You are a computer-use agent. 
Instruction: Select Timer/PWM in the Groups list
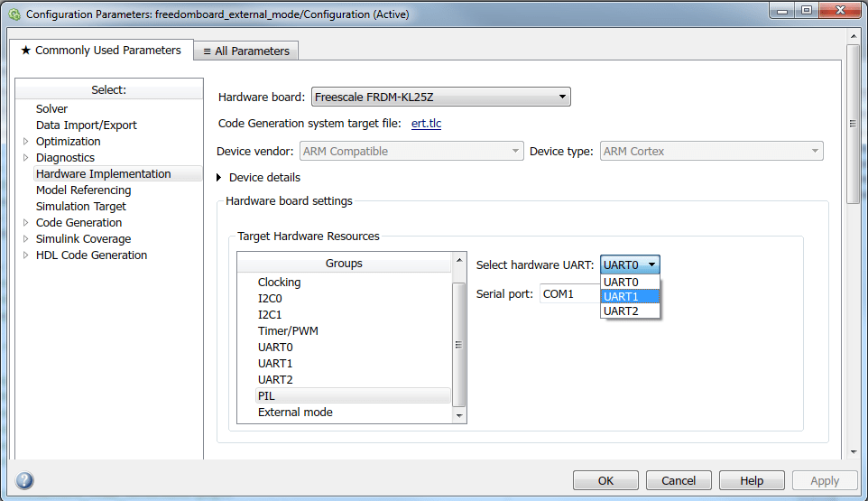click(x=288, y=331)
